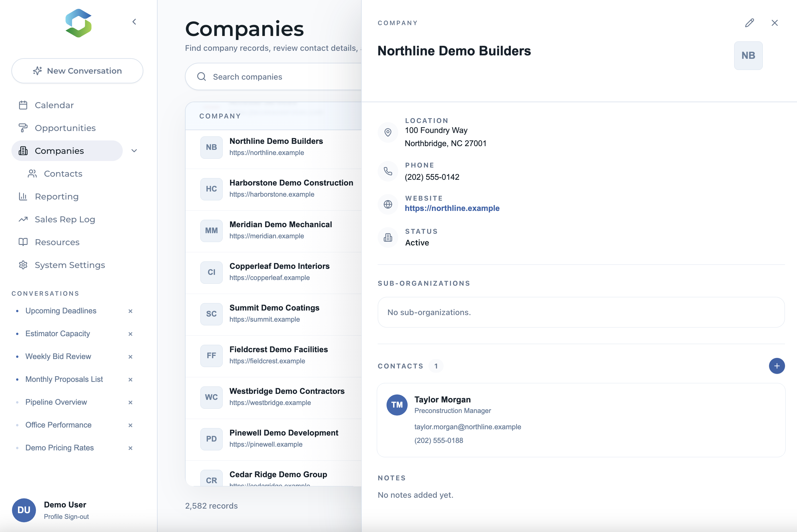Click the System Settings gear icon
797x532 pixels.
tap(23, 265)
